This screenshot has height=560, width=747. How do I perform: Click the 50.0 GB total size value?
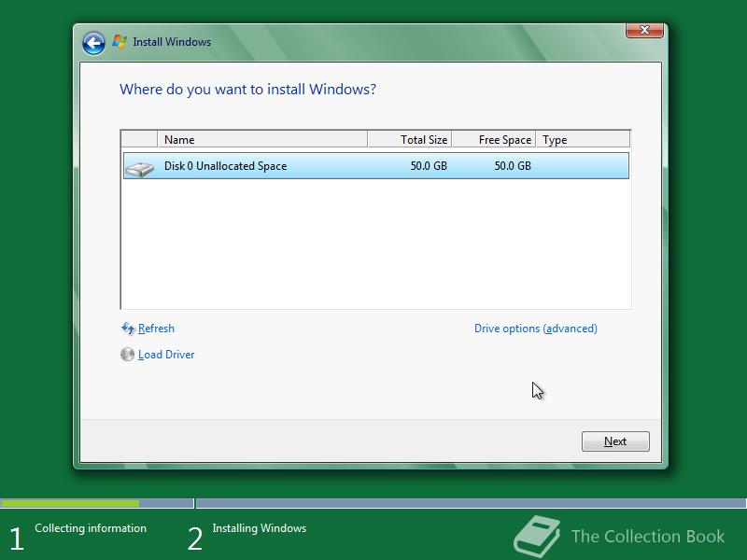(429, 166)
